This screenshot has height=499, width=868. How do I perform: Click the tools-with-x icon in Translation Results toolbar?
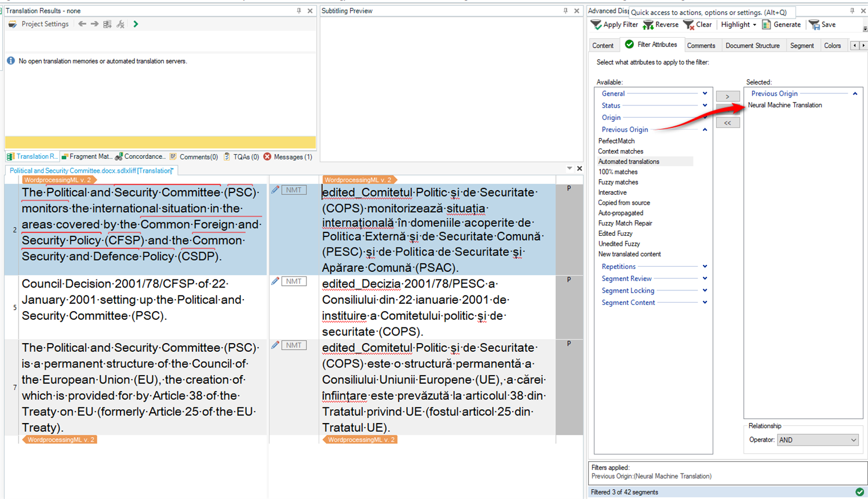click(x=121, y=24)
